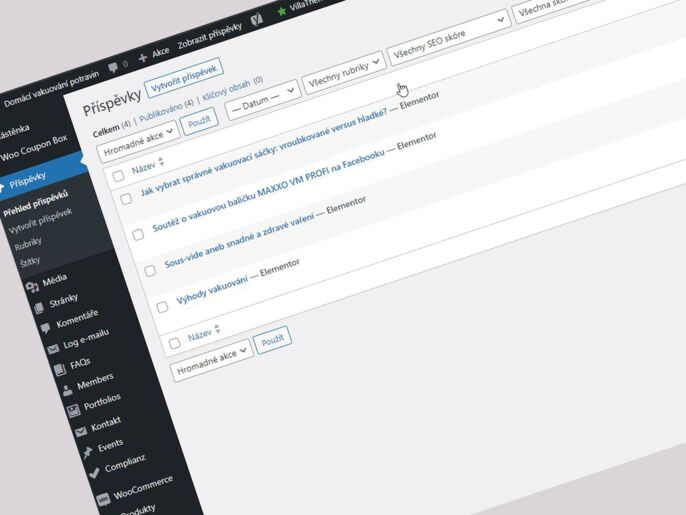Check the box for 'Výhody vakuování' post
The width and height of the screenshot is (686, 515).
coord(162,307)
